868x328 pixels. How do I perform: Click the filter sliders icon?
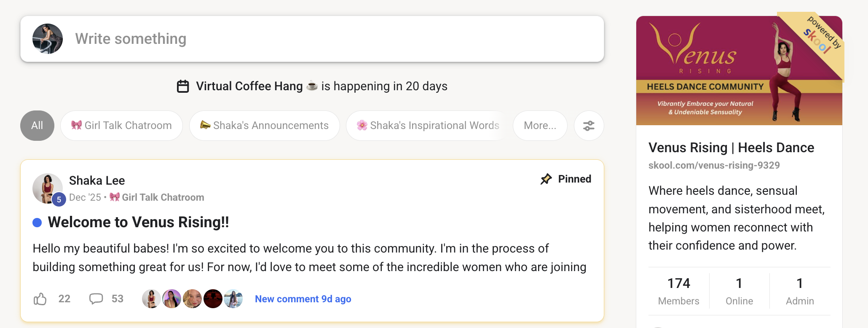589,126
